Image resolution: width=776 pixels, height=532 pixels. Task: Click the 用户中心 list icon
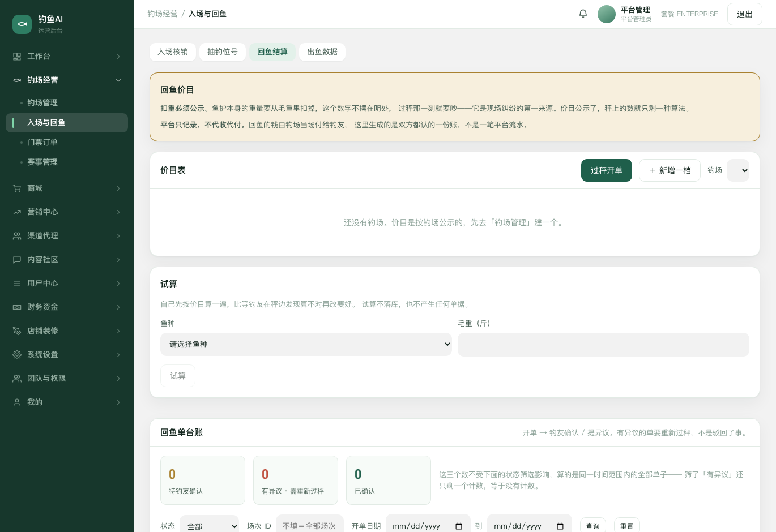(x=17, y=284)
